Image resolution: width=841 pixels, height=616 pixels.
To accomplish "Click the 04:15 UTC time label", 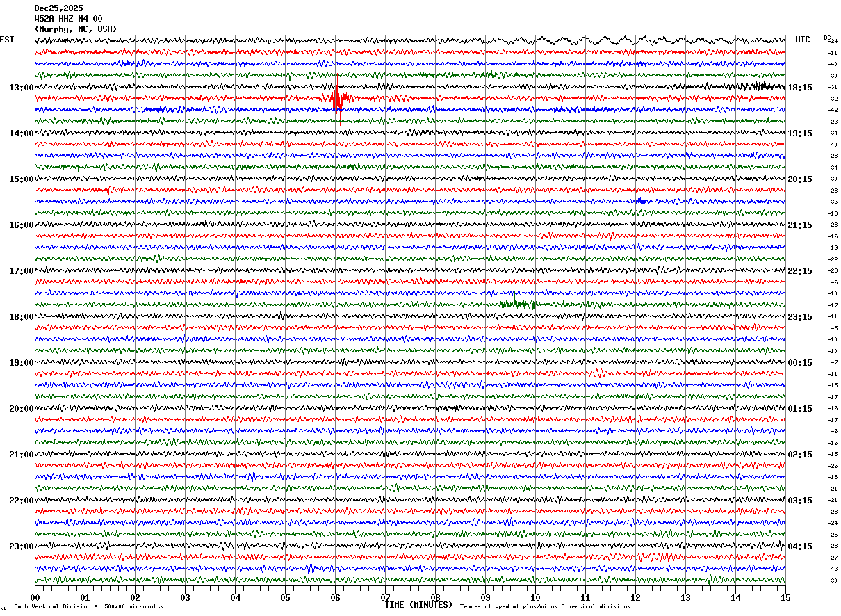I will (x=799, y=546).
